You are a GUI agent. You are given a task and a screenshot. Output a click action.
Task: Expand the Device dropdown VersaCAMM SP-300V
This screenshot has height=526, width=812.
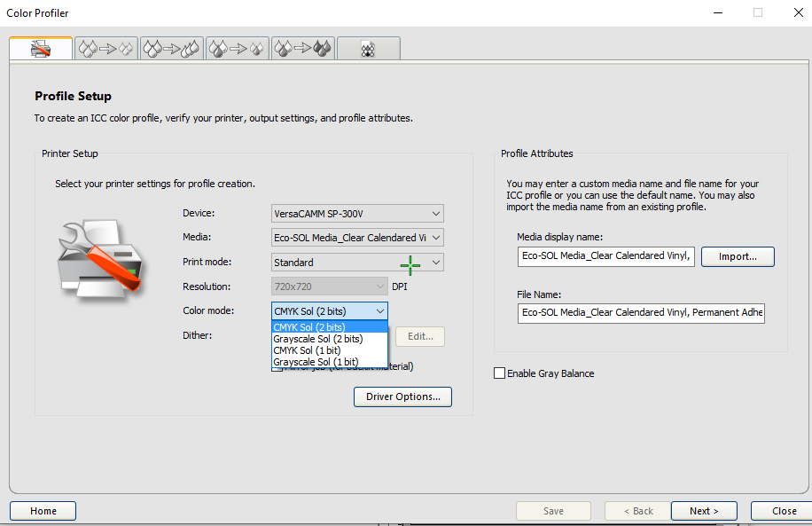click(357, 214)
